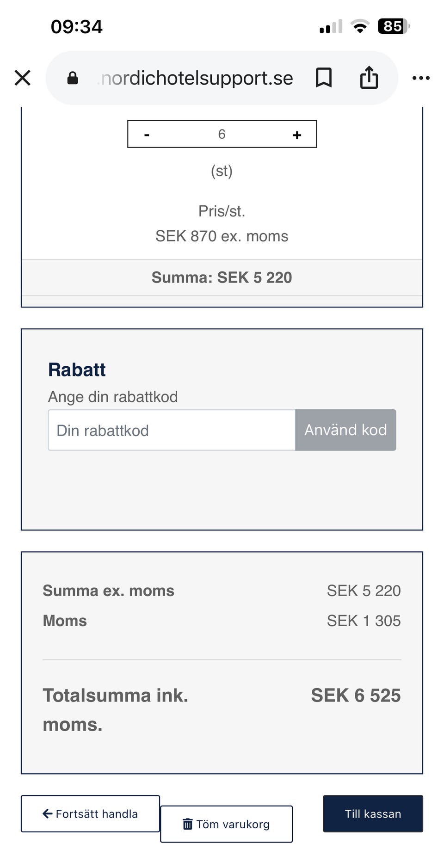Tap the SEK 6 525 total amount

point(356,696)
